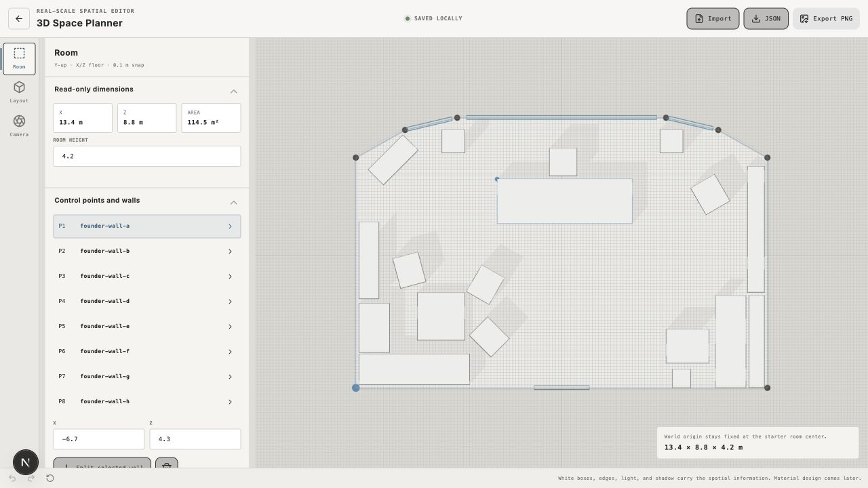Select P3 founder-wall-c row
The image size is (868, 488).
point(147,277)
